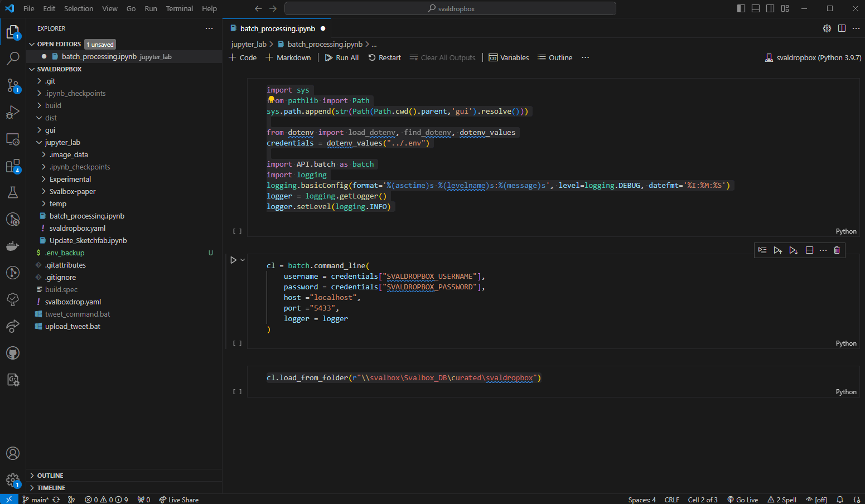Collapse the SVALDROPBOX folder section
865x504 pixels.
32,69
